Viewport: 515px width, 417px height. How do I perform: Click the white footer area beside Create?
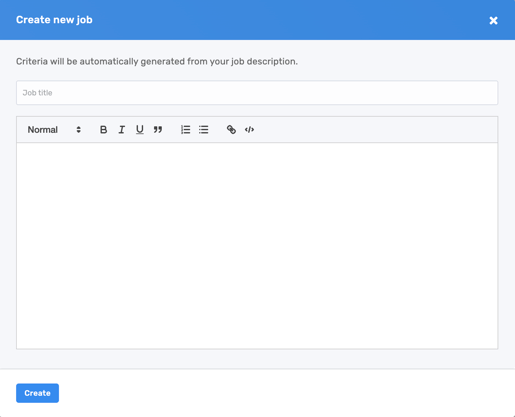pyautogui.click(x=287, y=393)
